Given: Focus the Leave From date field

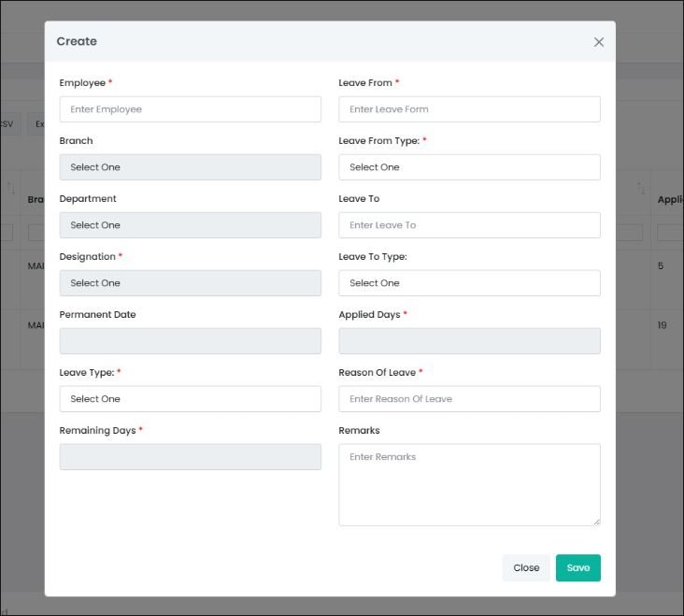Looking at the screenshot, I should click(x=469, y=109).
